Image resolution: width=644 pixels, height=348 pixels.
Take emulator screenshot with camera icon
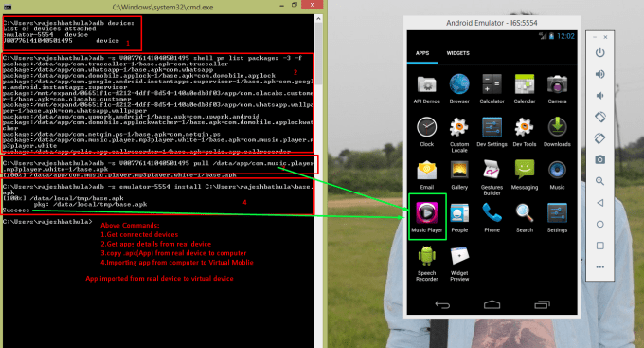point(600,159)
